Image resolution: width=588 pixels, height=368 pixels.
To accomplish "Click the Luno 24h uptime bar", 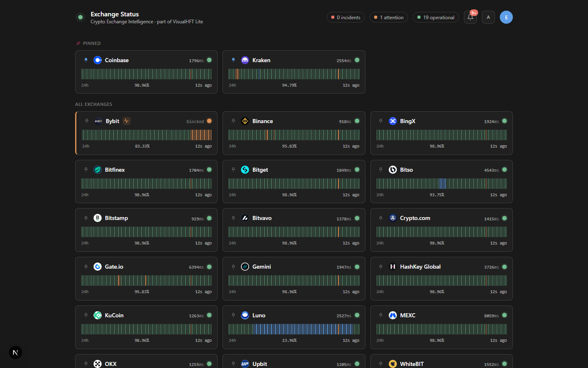I will (294, 329).
